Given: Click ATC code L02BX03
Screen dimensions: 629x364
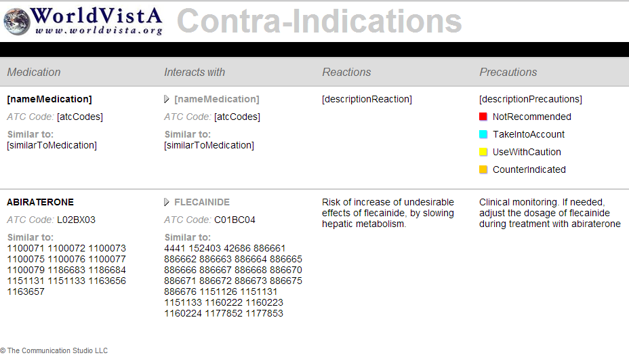Looking at the screenshot, I should point(76,220).
